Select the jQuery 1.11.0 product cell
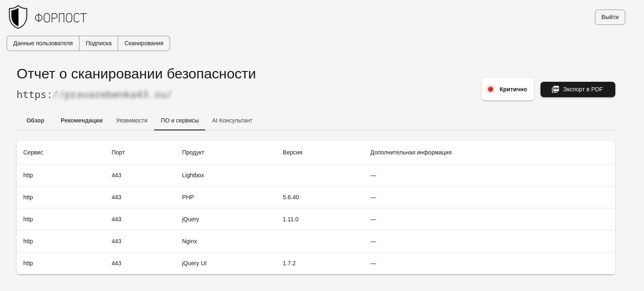 click(x=191, y=219)
